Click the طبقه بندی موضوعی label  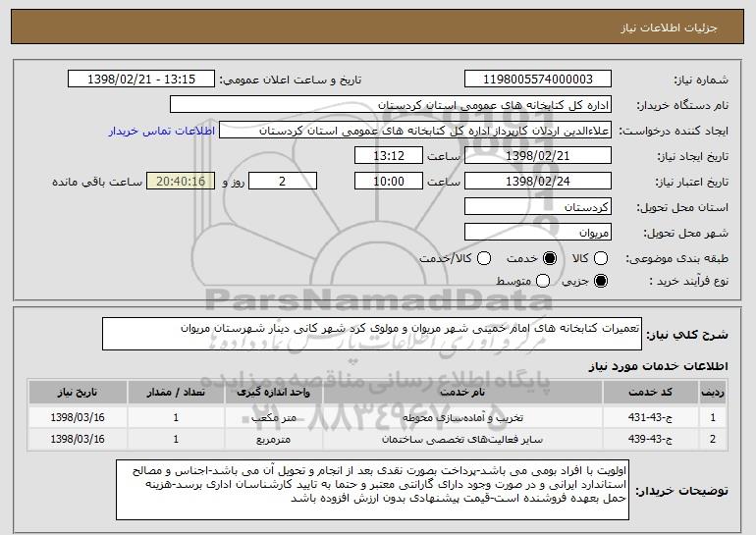(676, 259)
